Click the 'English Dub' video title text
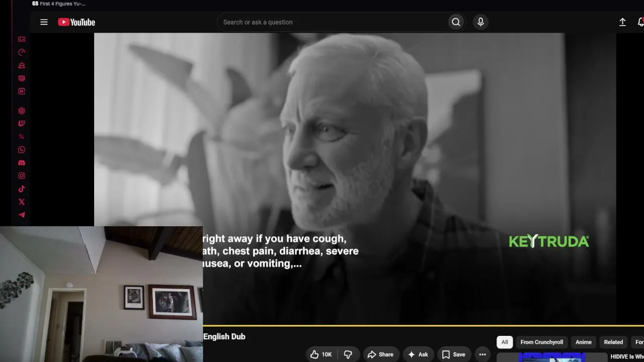The image size is (644, 362). point(224,336)
